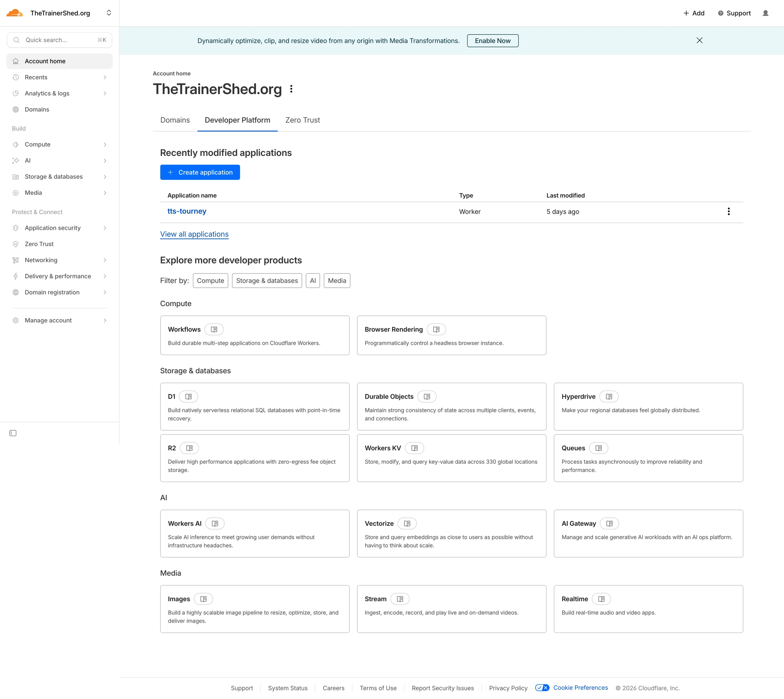The height and width of the screenshot is (699, 784).
Task: Click the Add plus button
Action: 694,13
